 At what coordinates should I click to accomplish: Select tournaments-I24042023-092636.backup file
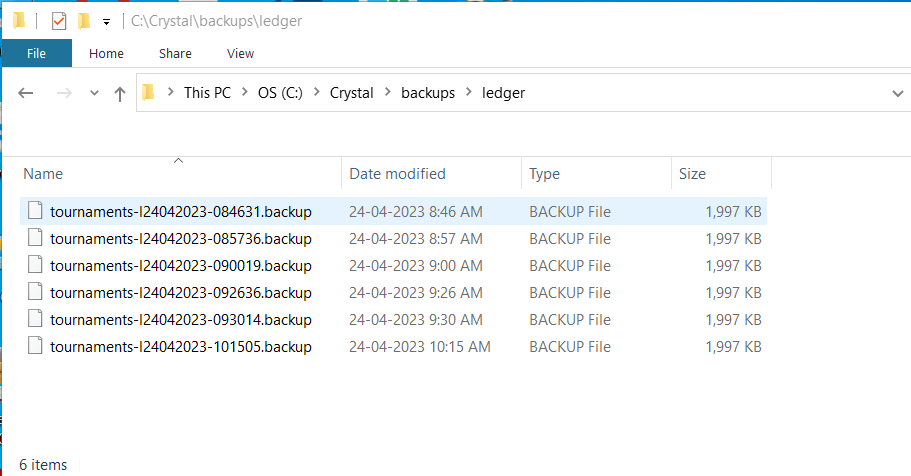pos(393,292)
